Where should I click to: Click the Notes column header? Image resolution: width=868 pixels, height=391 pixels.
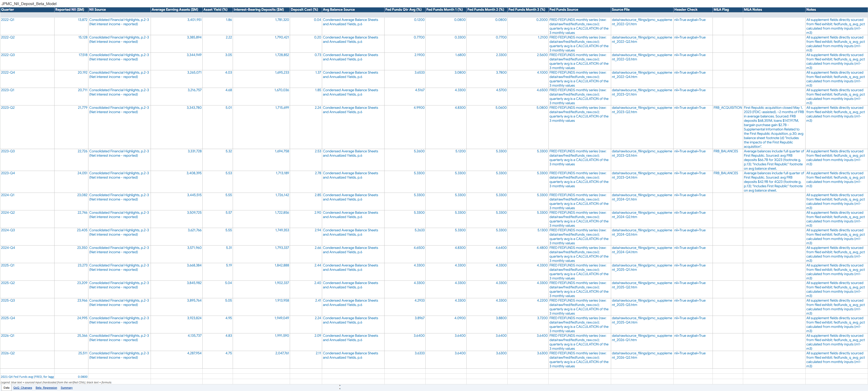coord(836,10)
